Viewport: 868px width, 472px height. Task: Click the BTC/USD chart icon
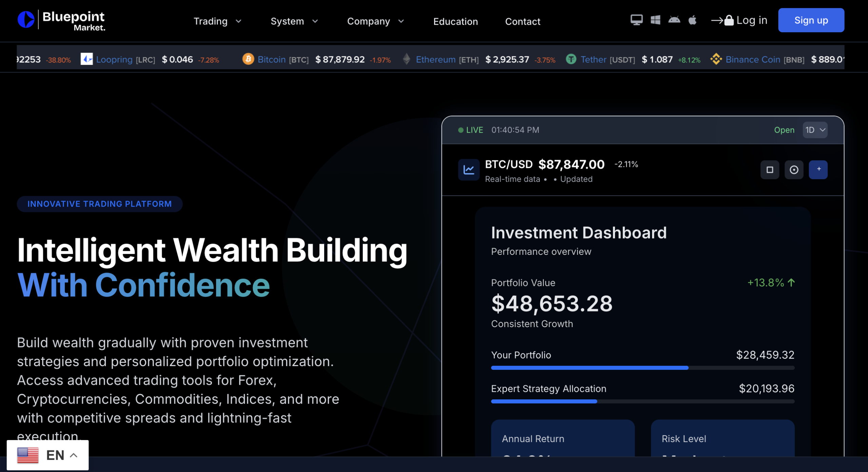[x=469, y=170]
